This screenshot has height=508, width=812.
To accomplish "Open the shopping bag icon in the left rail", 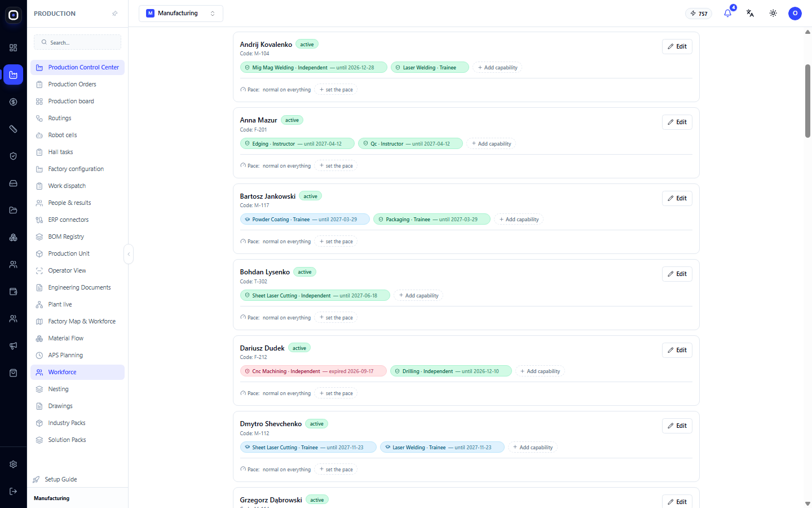I will [14, 373].
